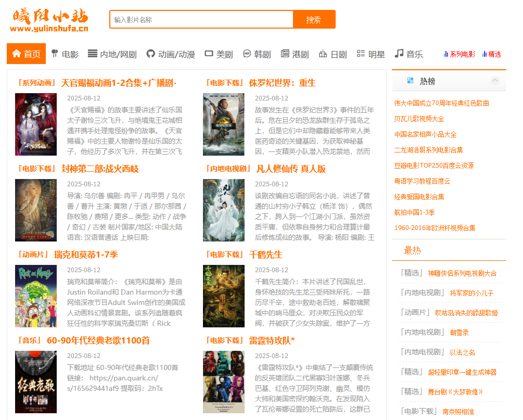Click the screen icon beside 美剧

click(x=209, y=54)
